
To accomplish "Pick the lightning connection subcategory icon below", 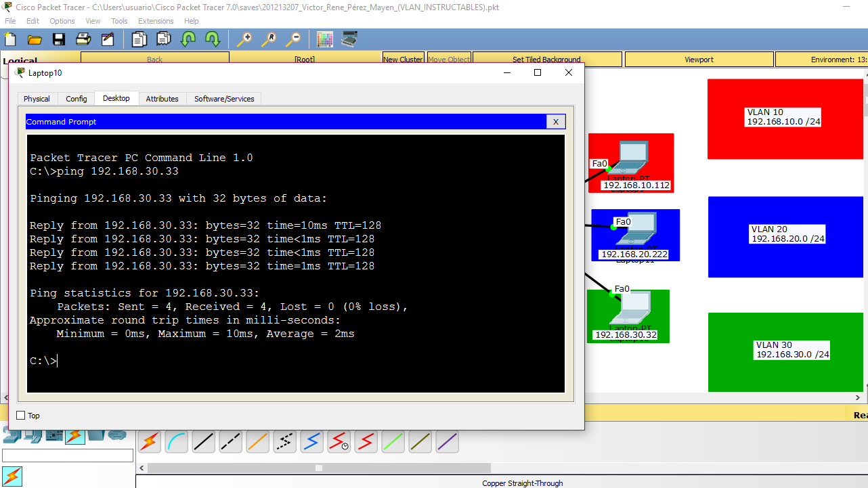I will pos(12,476).
